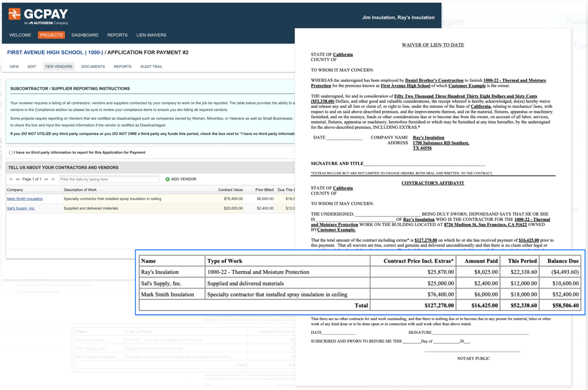The height and width of the screenshot is (390, 588).
Task: Select the Welcome navigation item
Action: click(x=20, y=35)
